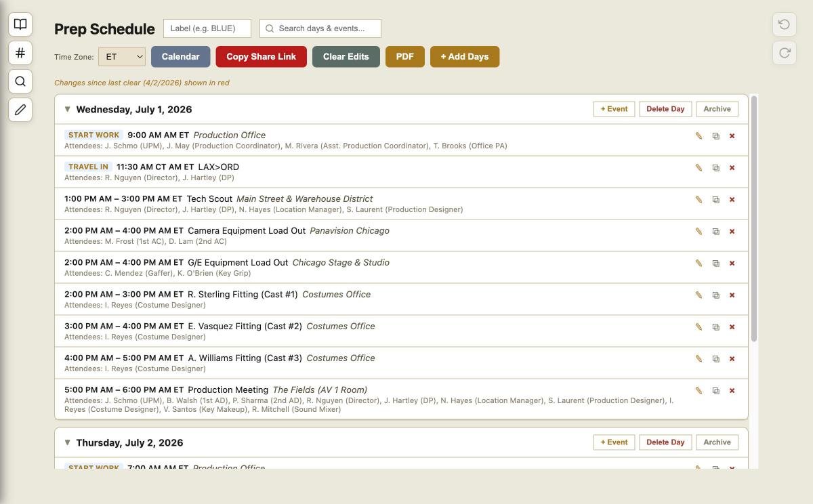The height and width of the screenshot is (504, 813).
Task: Click the Copy Share Link button
Action: click(x=261, y=57)
